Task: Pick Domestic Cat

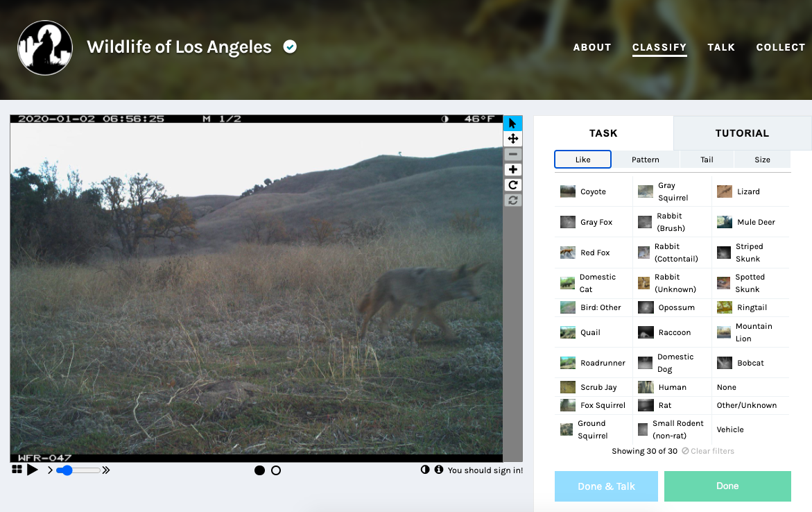Action: 594,284
